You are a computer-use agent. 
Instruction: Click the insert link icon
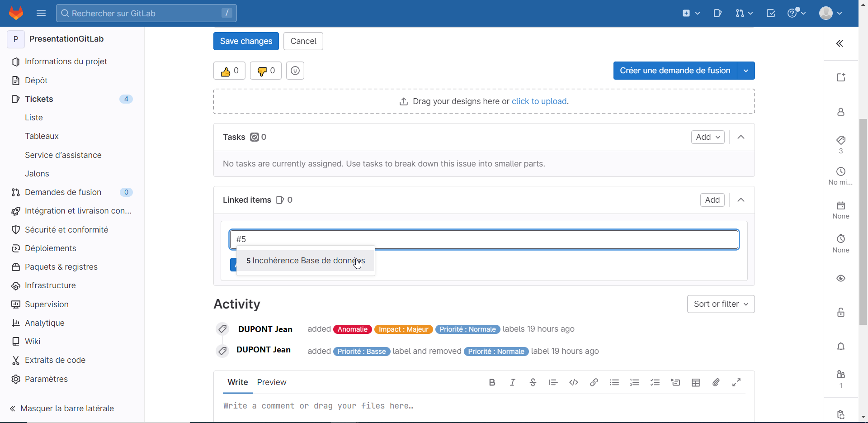click(594, 382)
